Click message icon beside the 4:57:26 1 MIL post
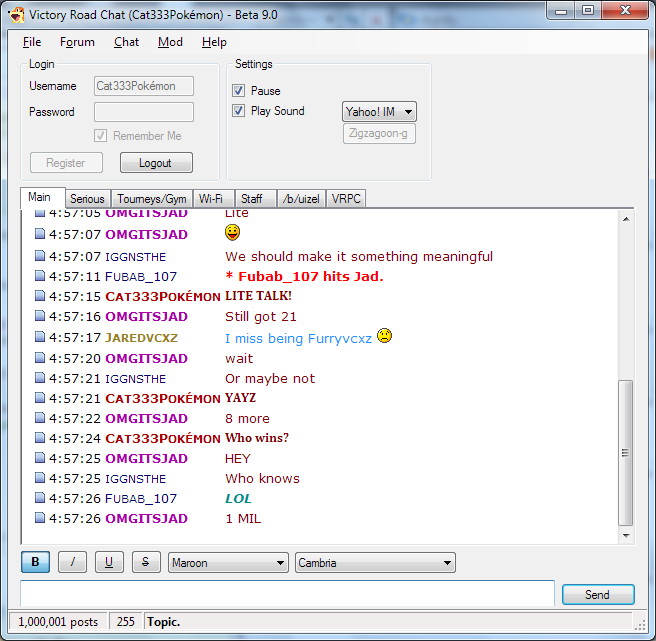 pyautogui.click(x=40, y=518)
